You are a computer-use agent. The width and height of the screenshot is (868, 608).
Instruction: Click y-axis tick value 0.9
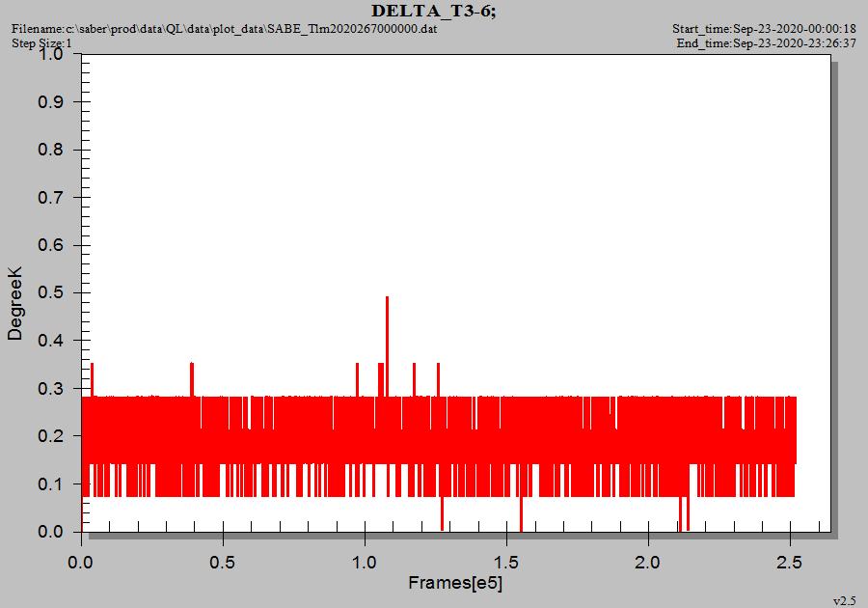point(51,102)
